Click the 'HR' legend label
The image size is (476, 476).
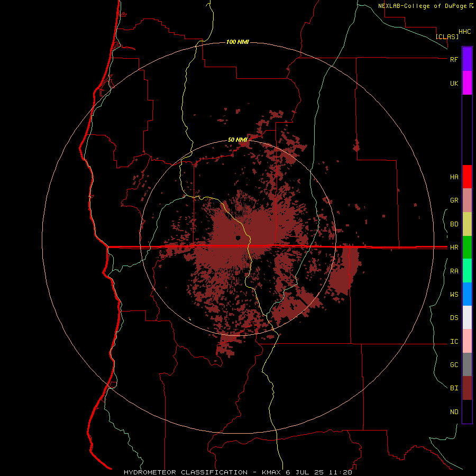point(454,248)
